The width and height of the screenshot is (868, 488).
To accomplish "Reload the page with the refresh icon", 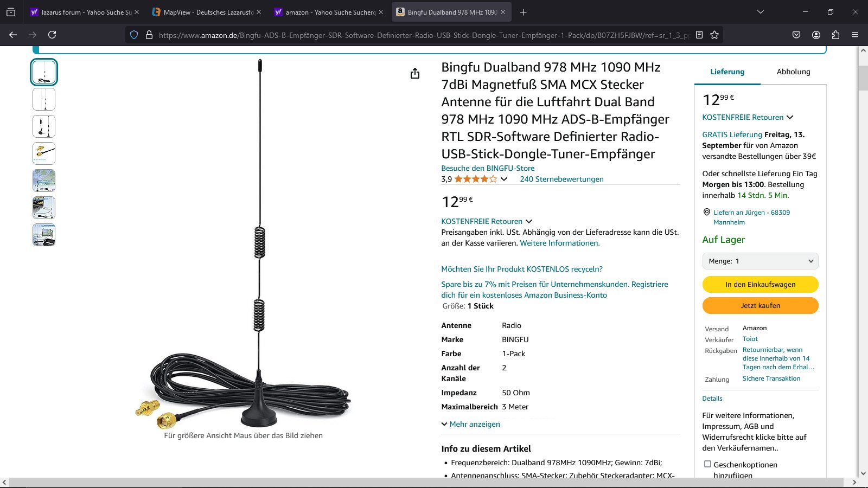I will click(x=52, y=35).
